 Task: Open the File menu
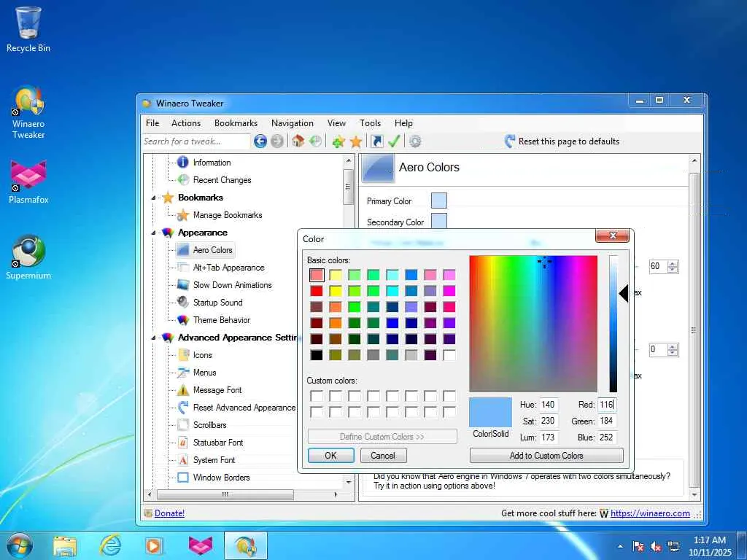(x=152, y=122)
